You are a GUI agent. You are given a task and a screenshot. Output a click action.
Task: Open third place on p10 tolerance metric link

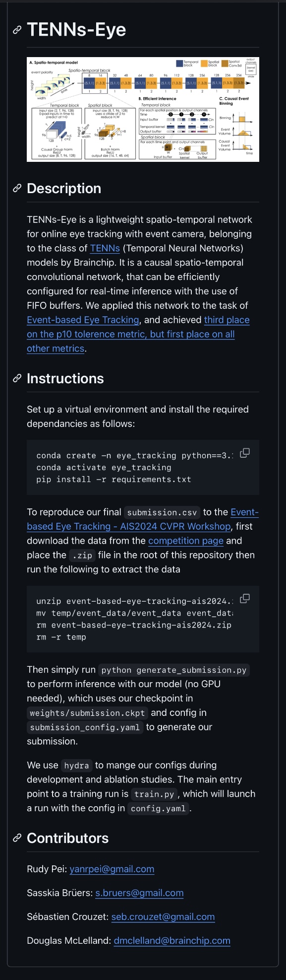point(138,334)
